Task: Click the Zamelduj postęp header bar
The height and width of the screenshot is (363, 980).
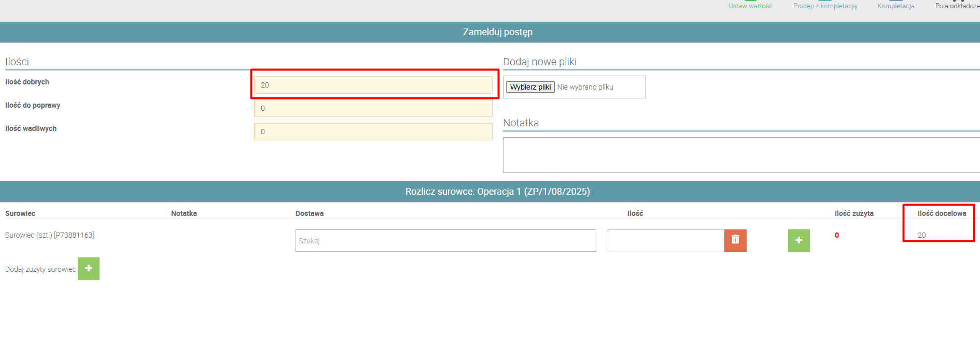Action: 497,32
